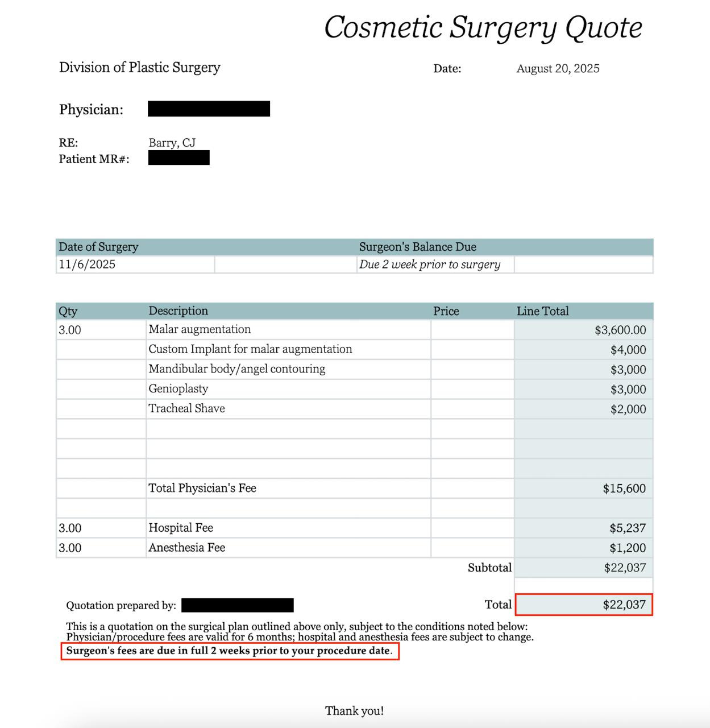Viewport: 710px width, 728px height.
Task: Click the Tracheal Shave description cell
Action: [x=186, y=409]
